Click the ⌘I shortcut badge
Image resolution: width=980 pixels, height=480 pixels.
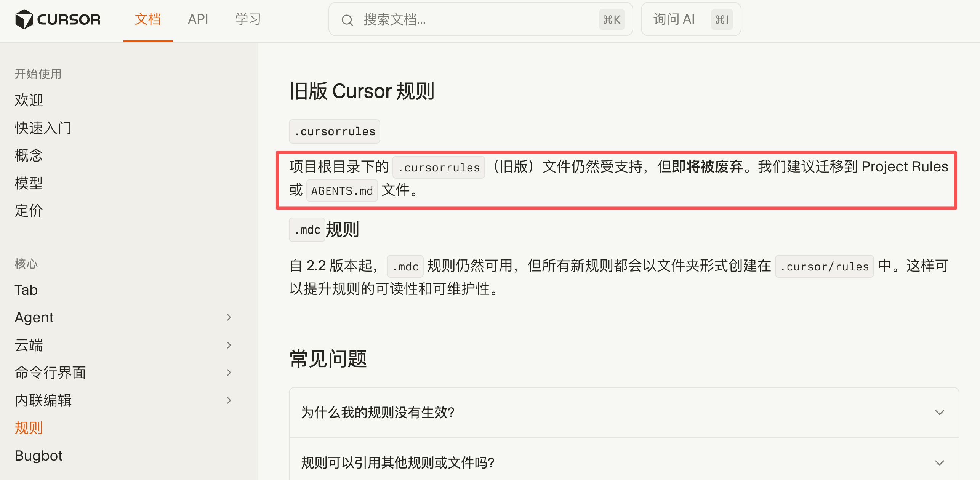(722, 19)
